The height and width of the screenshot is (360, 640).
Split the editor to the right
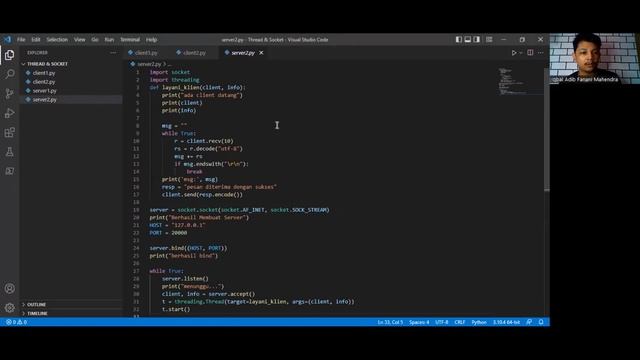coord(530,53)
